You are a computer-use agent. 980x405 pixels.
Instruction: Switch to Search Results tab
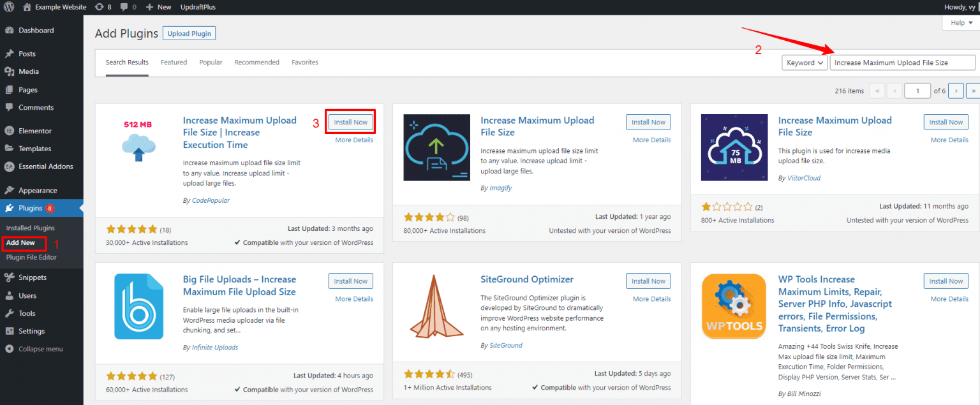(127, 63)
